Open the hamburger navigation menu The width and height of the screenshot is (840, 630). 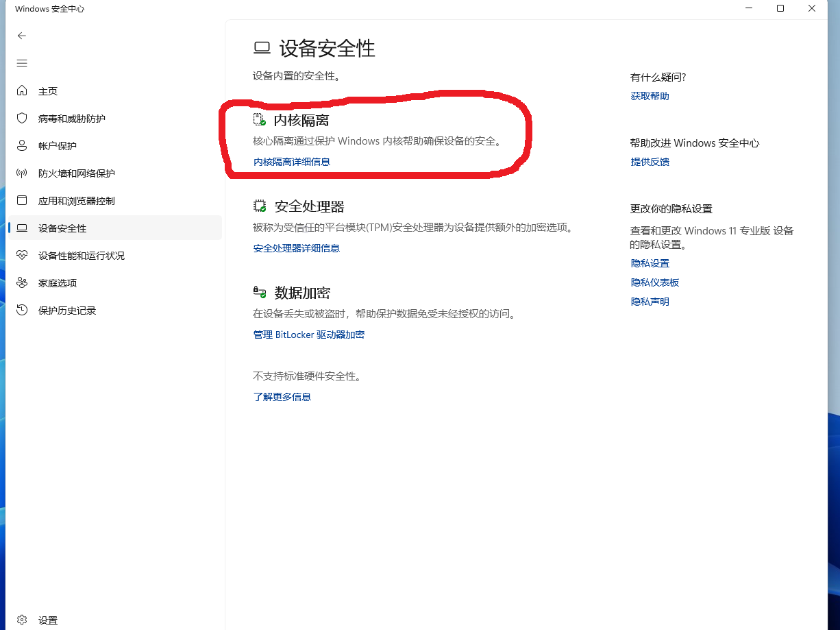tap(22, 63)
